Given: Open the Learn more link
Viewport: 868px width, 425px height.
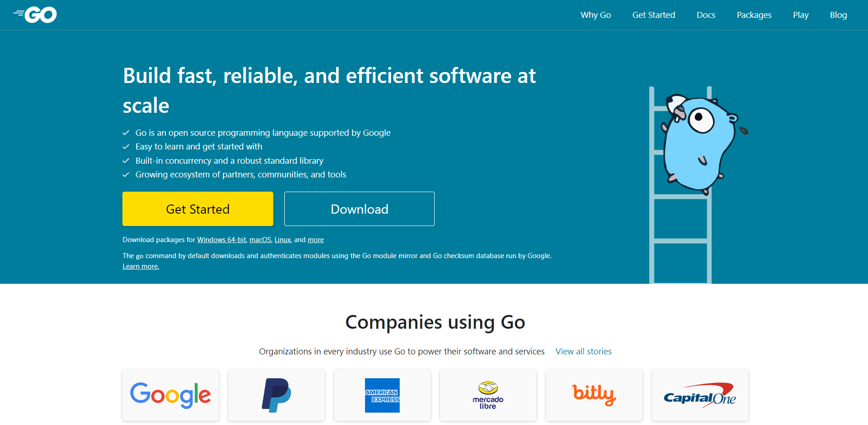Looking at the screenshot, I should (x=141, y=266).
